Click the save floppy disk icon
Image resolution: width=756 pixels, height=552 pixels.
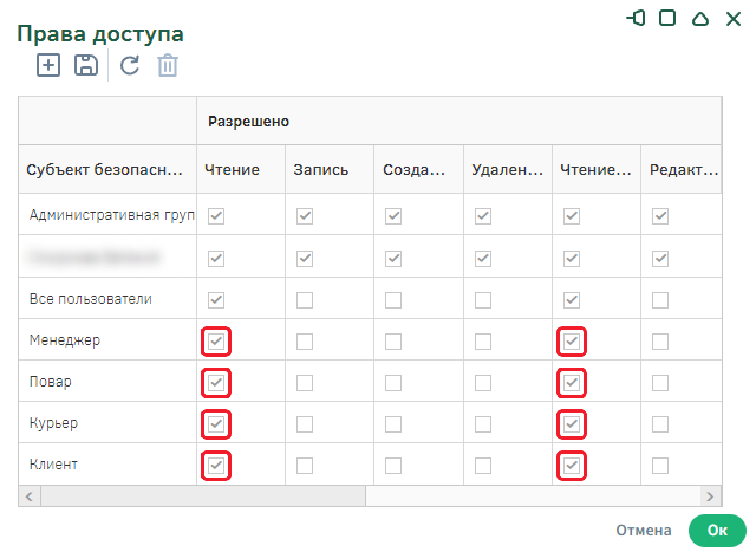point(86,65)
